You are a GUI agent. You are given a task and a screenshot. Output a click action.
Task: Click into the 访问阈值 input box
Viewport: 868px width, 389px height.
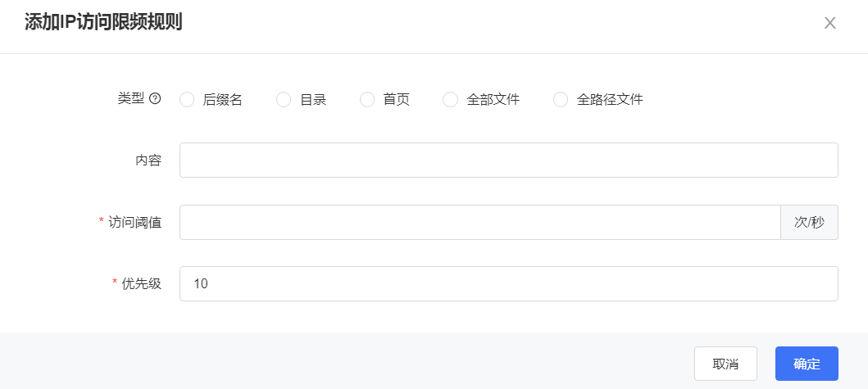pyautogui.click(x=480, y=223)
